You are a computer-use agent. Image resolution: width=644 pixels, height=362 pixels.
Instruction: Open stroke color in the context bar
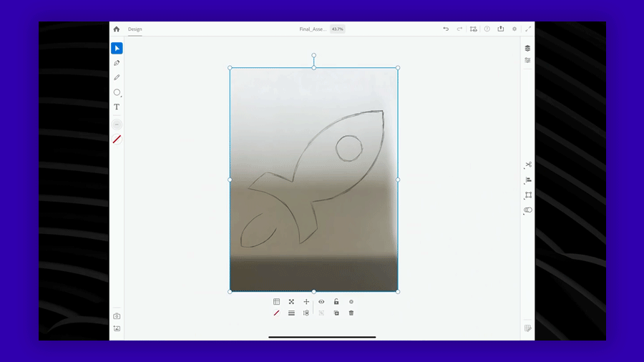pos(276,313)
